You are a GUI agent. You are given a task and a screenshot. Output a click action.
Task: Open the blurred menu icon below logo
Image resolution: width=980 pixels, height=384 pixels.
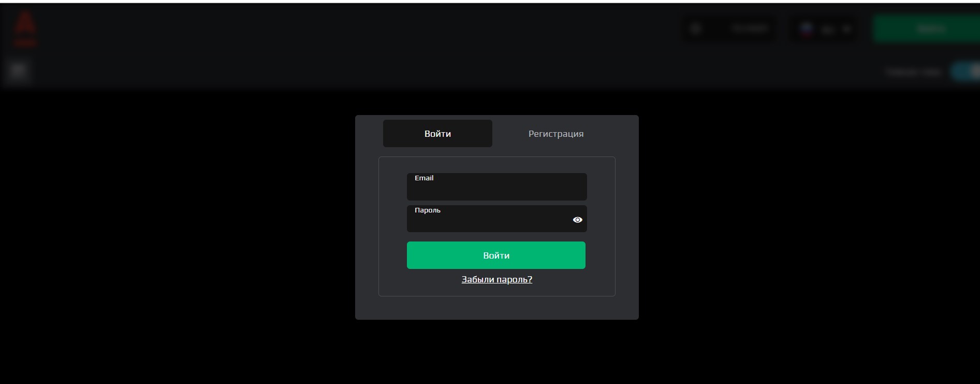coord(18,71)
